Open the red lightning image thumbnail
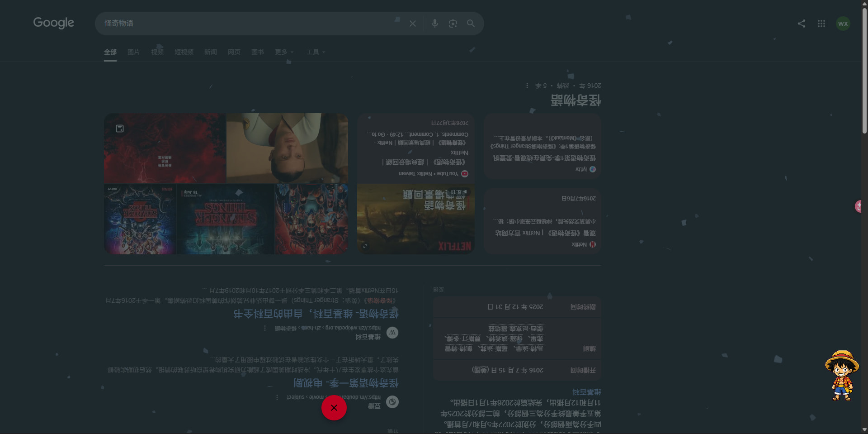This screenshot has height=434, width=868. 165,148
